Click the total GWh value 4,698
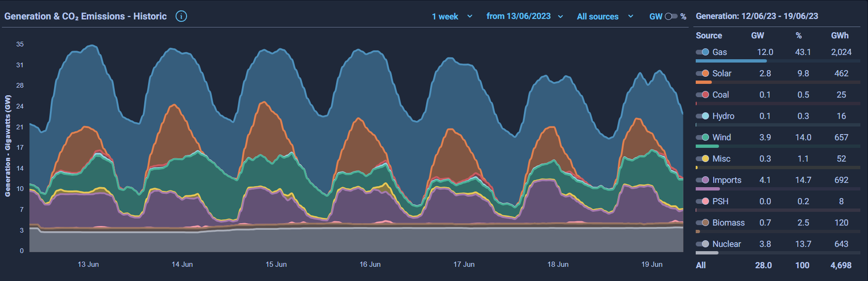Screen dimensions: 868x281 point(841,265)
